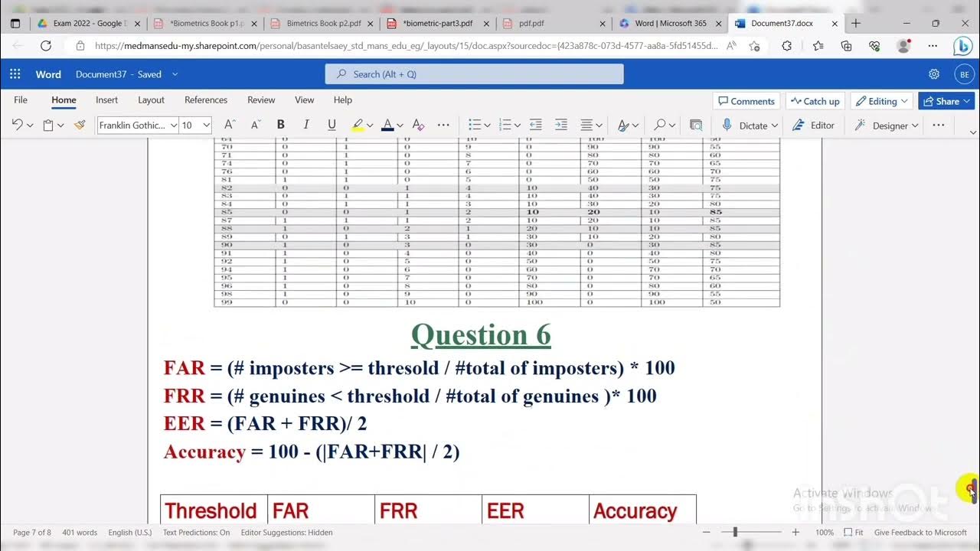Image resolution: width=980 pixels, height=551 pixels.
Task: Open the Comments pane
Action: [x=746, y=101]
